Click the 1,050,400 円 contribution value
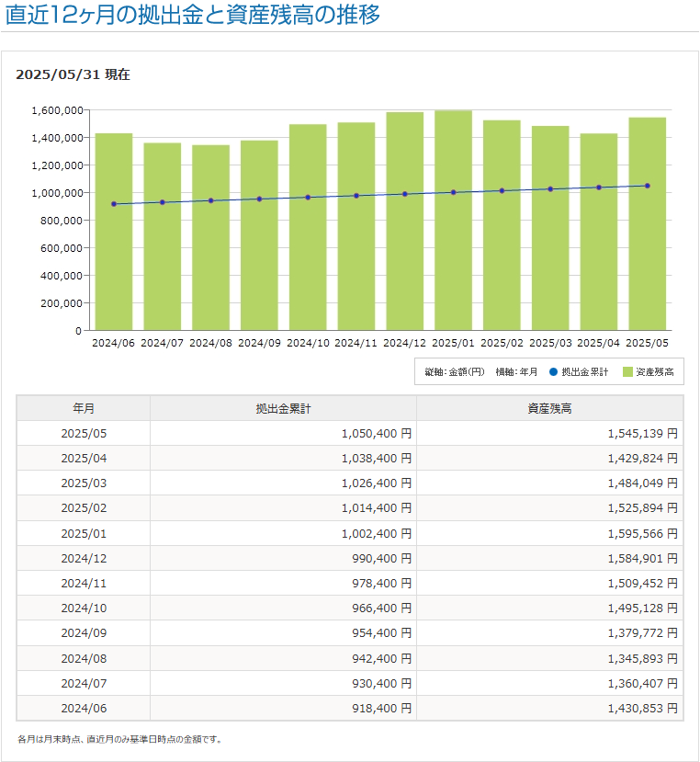Viewport: 700px width, 762px height. 377,434
